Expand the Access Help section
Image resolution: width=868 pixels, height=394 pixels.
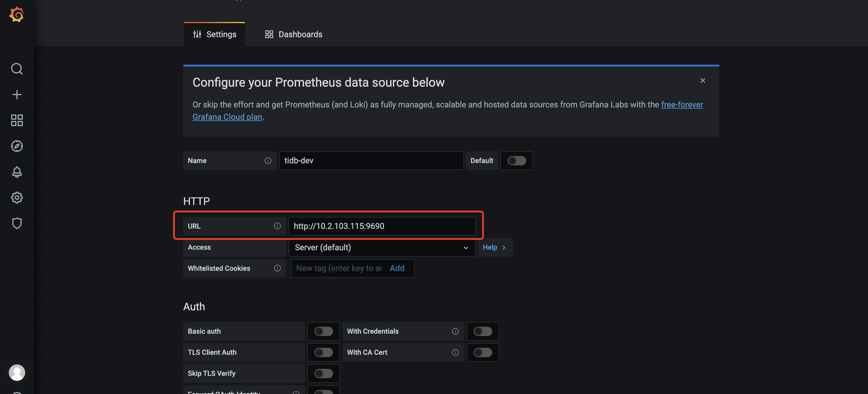click(494, 247)
